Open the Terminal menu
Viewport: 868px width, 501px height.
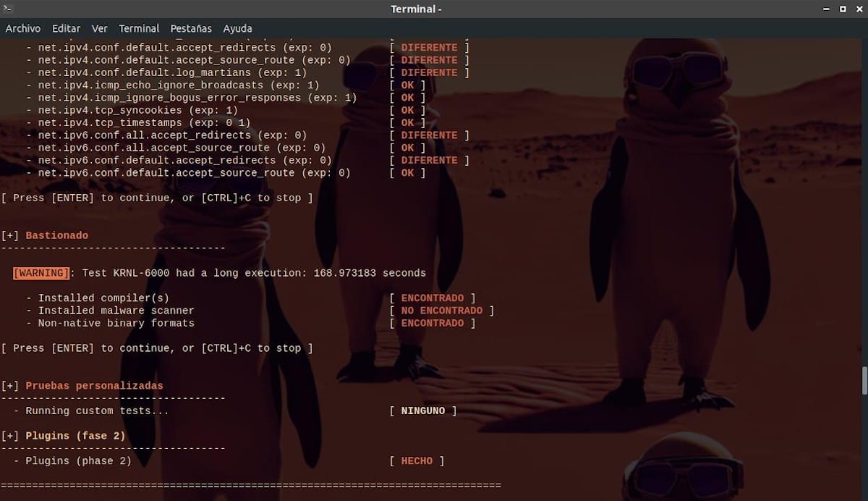[x=139, y=28]
